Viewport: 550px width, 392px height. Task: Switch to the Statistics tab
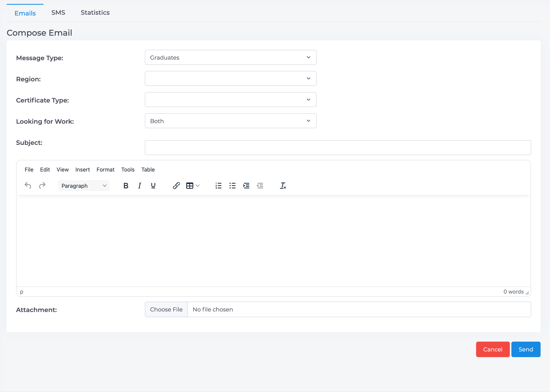[95, 13]
